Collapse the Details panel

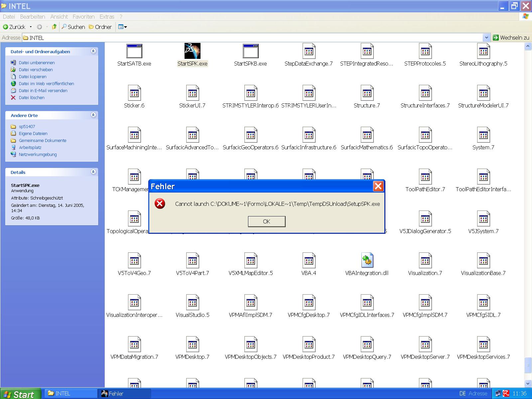coord(93,172)
